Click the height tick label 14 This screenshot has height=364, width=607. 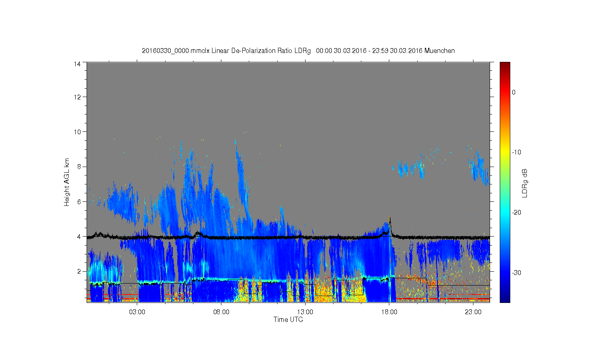[77, 64]
